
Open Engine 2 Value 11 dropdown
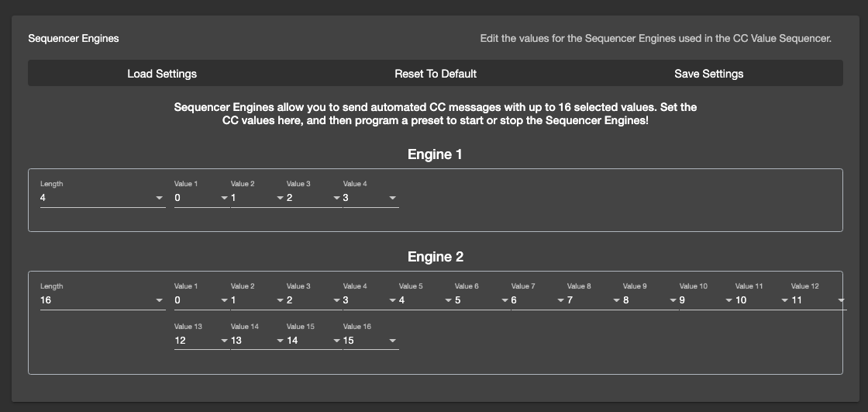762,300
